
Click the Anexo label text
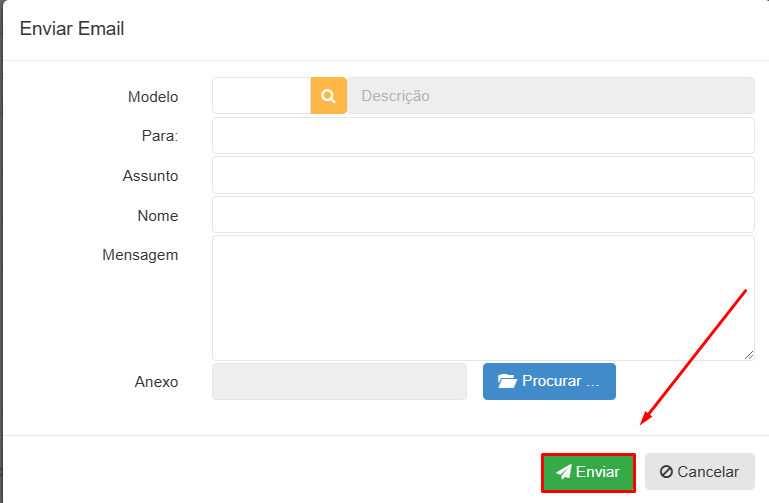pos(156,382)
